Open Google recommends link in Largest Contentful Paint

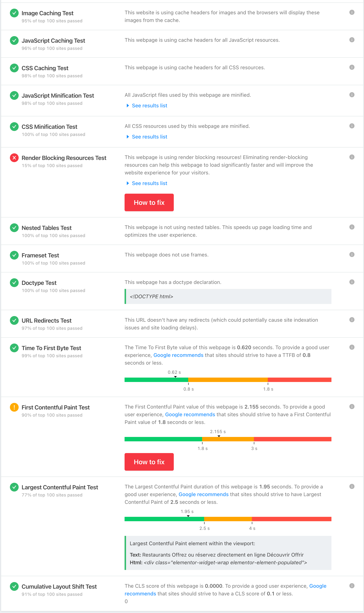pos(203,494)
